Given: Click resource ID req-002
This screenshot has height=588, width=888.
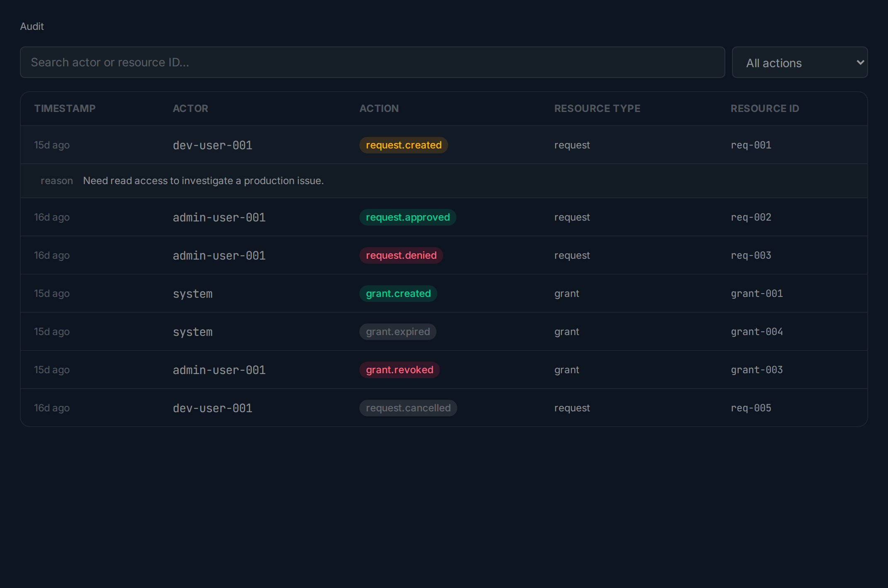Looking at the screenshot, I should (751, 217).
